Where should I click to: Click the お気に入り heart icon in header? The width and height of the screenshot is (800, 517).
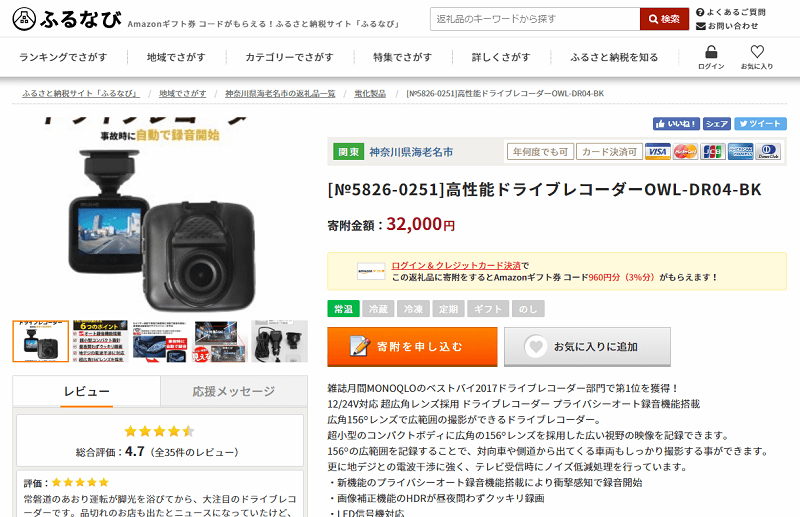(757, 52)
